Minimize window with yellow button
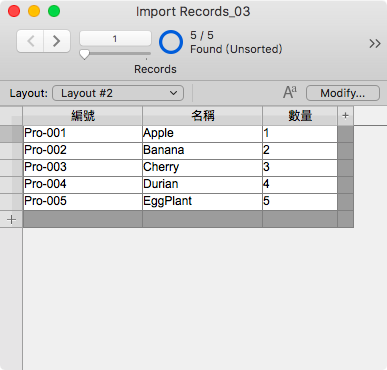The image size is (387, 370). [x=34, y=11]
